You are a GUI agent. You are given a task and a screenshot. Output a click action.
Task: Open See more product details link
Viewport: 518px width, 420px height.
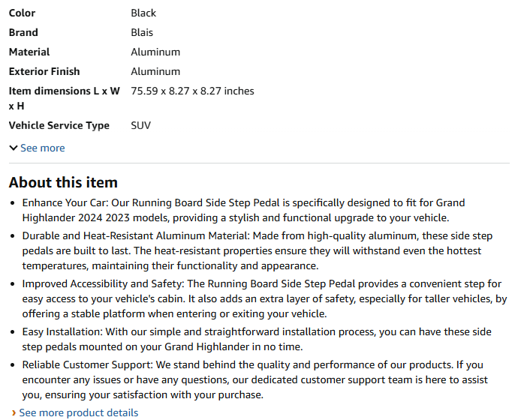pyautogui.click(x=79, y=412)
